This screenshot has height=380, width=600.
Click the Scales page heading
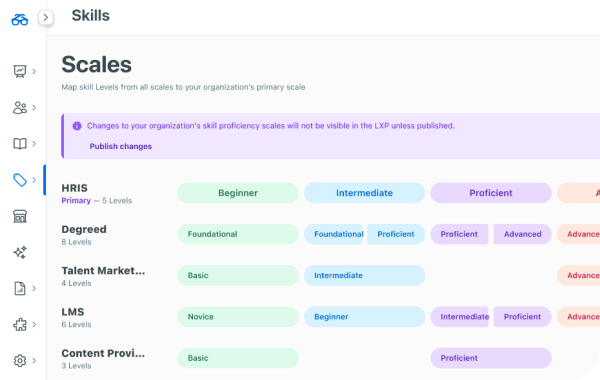tap(96, 64)
